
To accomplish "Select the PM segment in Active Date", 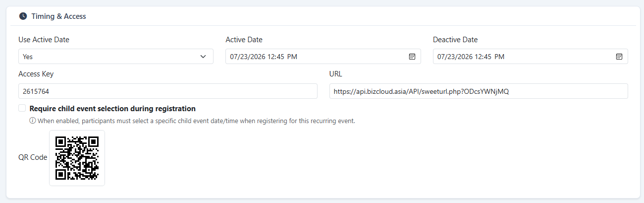I will coord(292,57).
